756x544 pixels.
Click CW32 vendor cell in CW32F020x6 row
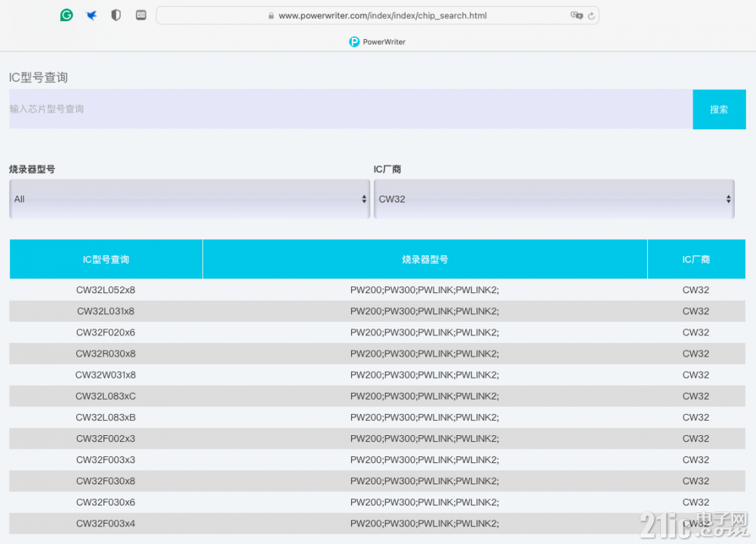point(696,332)
